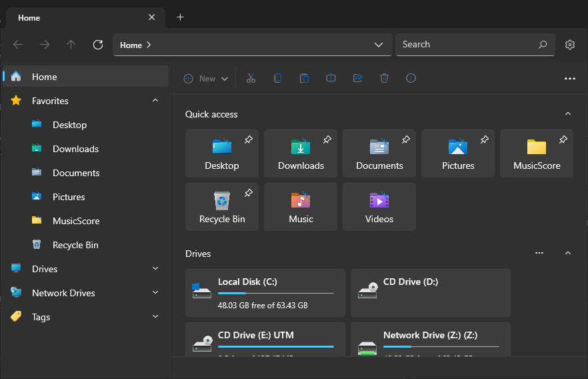Unpin the Documents quick access card
588x379 pixels.
[x=406, y=139]
